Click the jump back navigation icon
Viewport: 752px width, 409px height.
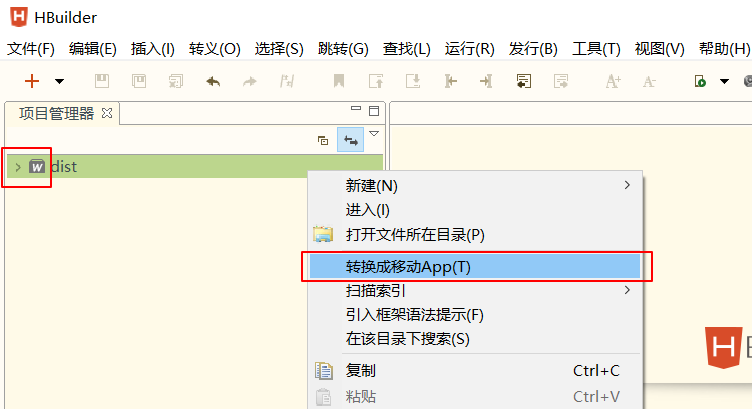(450, 81)
